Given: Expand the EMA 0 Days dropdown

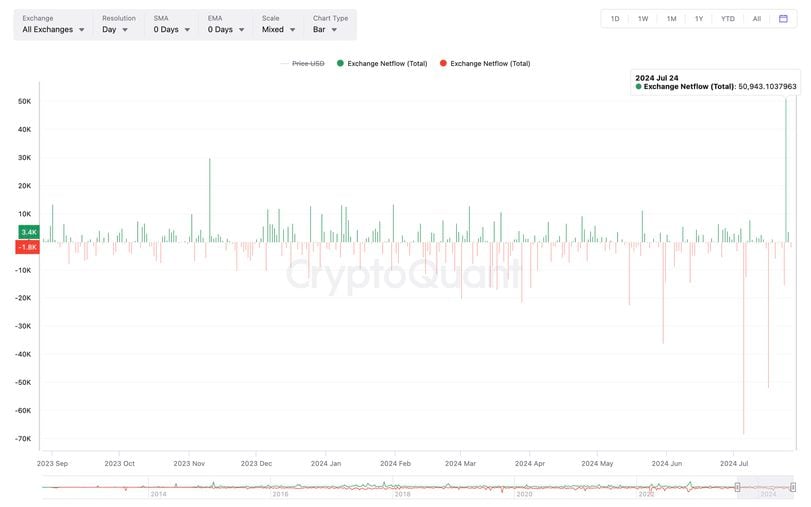Looking at the screenshot, I should pyautogui.click(x=226, y=24).
